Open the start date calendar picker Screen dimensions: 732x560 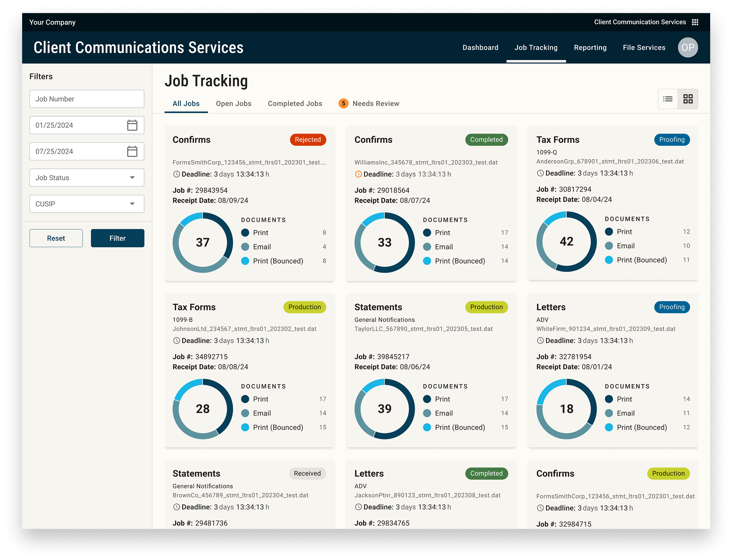132,125
